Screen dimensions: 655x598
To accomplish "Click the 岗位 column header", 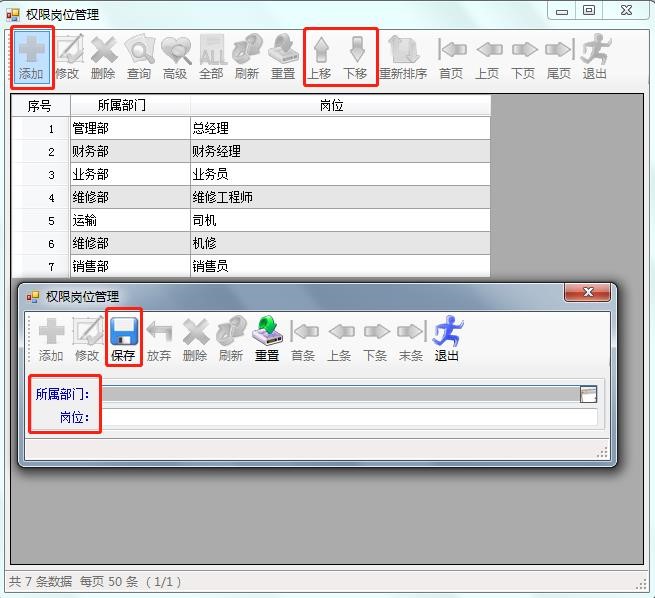I will pyautogui.click(x=340, y=105).
